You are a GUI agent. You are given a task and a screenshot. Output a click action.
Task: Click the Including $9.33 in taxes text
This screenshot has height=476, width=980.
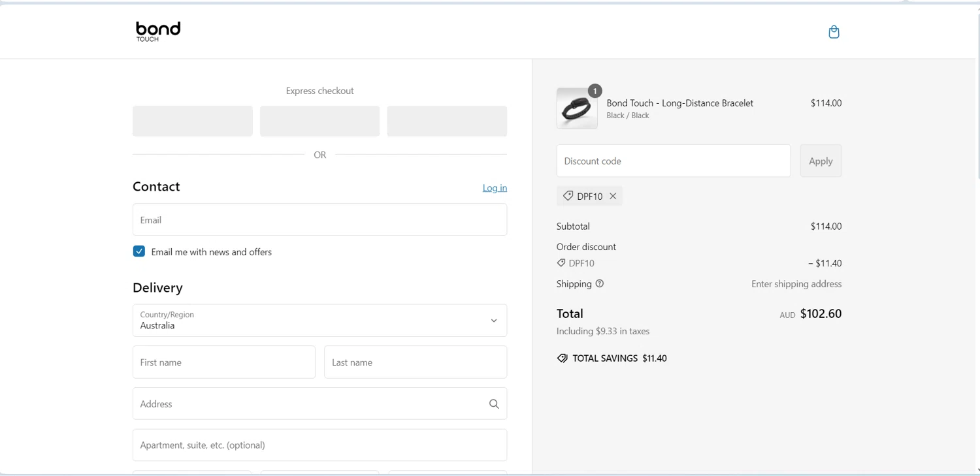coord(603,332)
